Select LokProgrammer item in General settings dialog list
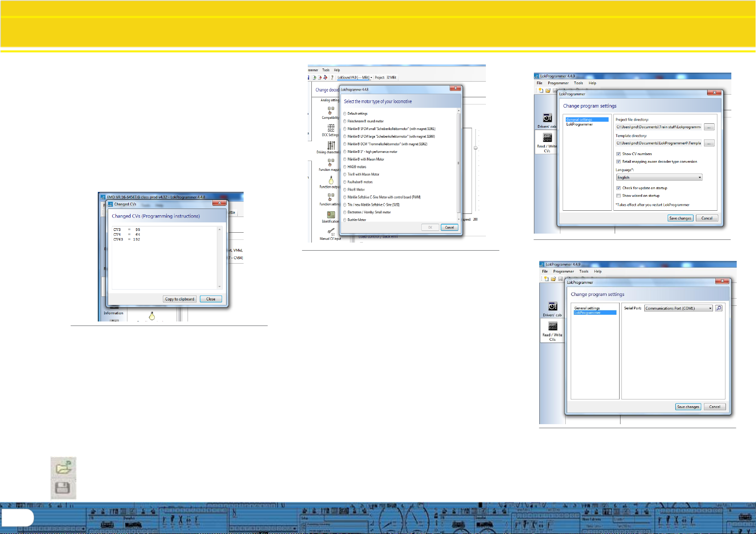756x534 pixels. pyautogui.click(x=579, y=124)
